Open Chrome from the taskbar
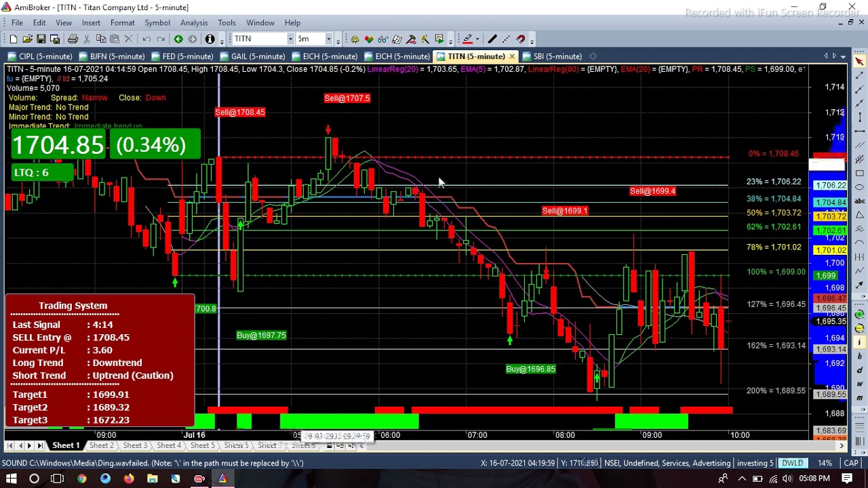 click(x=81, y=479)
